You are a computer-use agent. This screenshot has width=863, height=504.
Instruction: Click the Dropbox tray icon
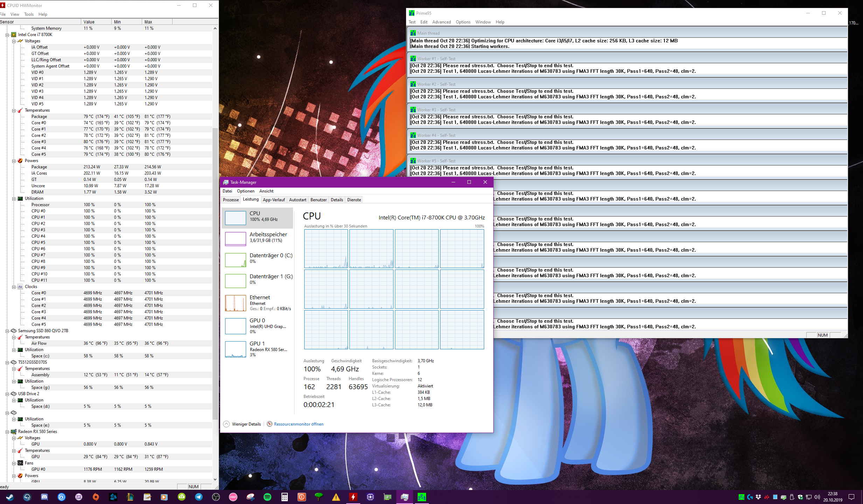758,497
